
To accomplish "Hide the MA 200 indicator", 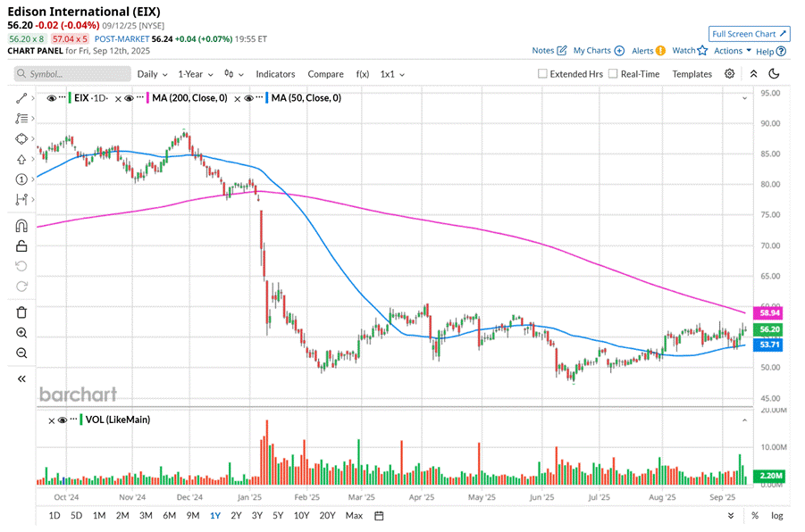I will [x=130, y=98].
